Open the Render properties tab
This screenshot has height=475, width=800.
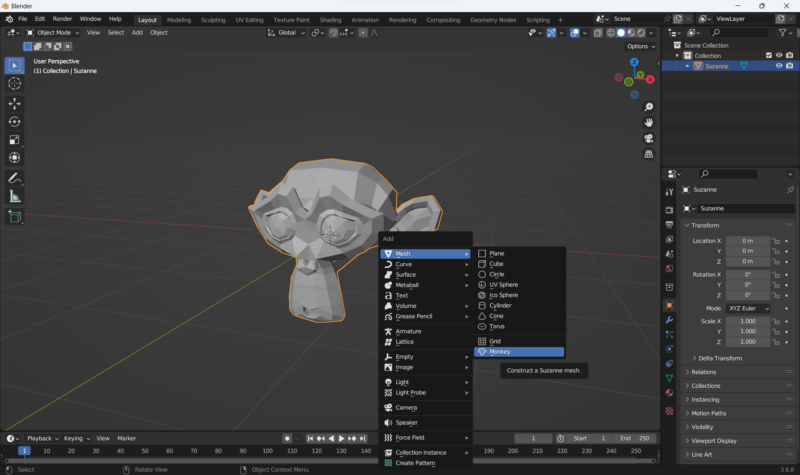pos(669,210)
